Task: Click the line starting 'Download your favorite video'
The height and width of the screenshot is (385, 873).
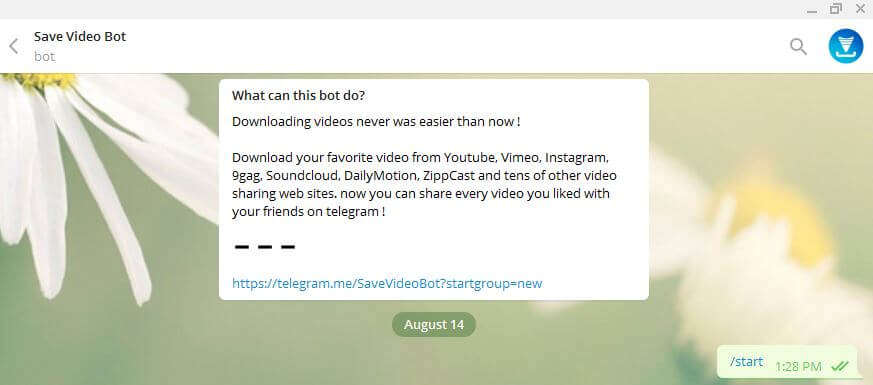Action: [420, 158]
